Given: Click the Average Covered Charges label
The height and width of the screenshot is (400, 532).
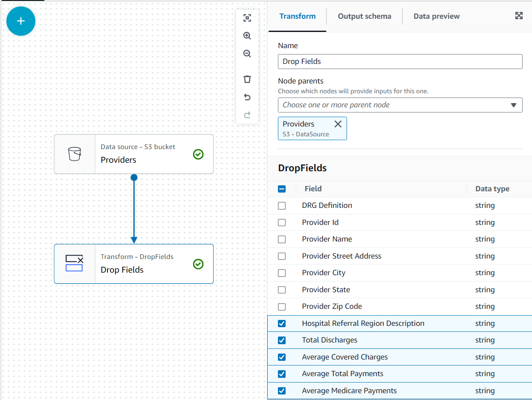Looking at the screenshot, I should tap(345, 357).
